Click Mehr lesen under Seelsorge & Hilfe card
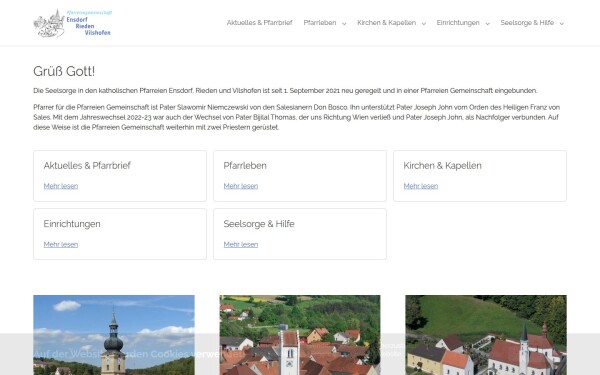600x375 pixels. [241, 245]
